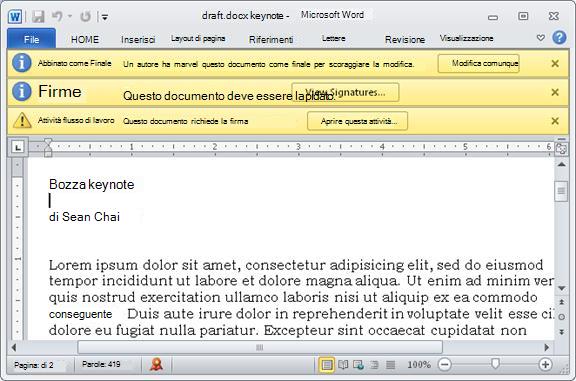Switch to the Revisione tab
Image resolution: width=576 pixels, height=381 pixels.
(x=405, y=40)
